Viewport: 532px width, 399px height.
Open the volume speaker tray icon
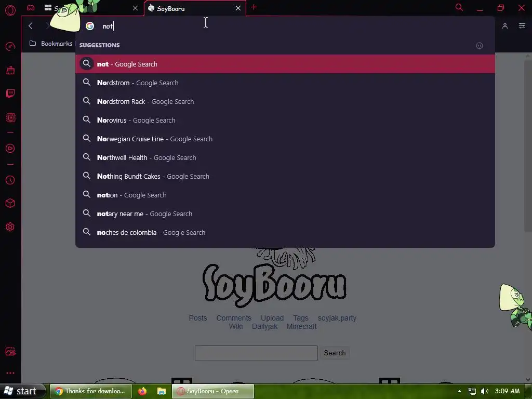point(485,391)
